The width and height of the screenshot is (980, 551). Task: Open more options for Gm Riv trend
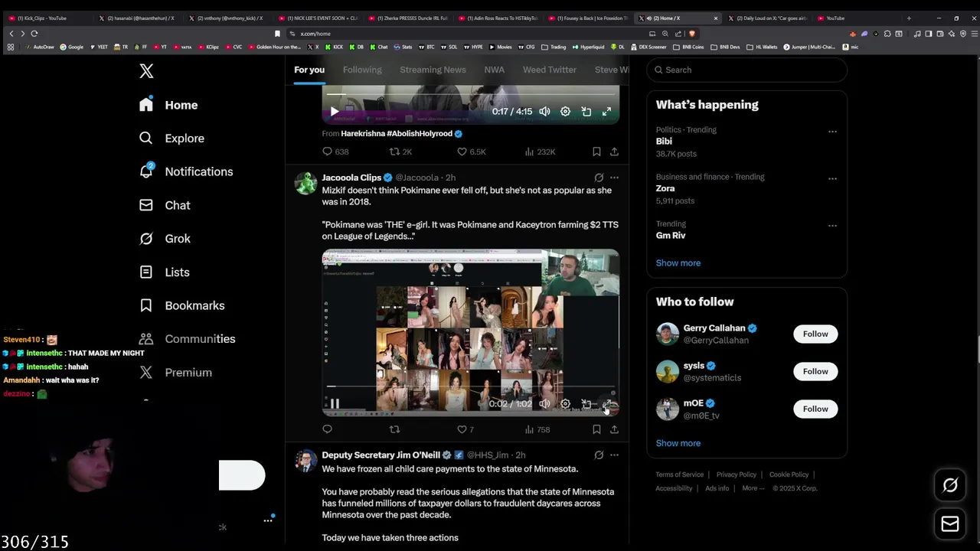tap(832, 225)
